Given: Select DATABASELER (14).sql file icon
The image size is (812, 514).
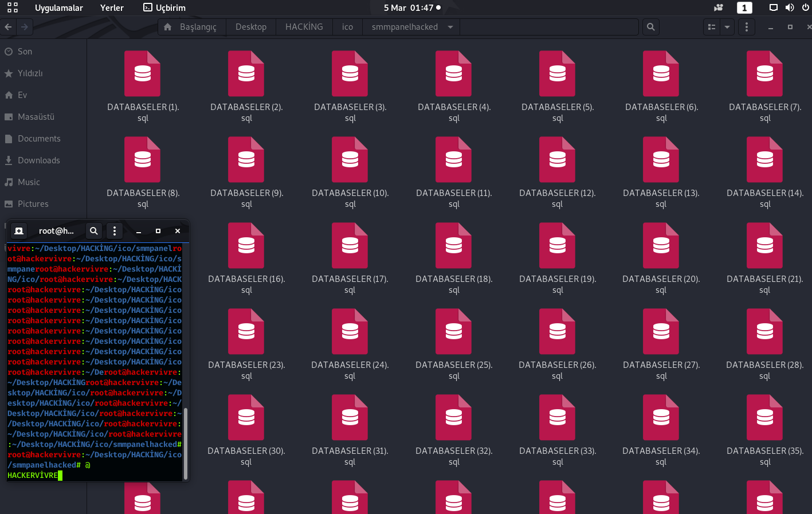Looking at the screenshot, I should pos(765,159).
